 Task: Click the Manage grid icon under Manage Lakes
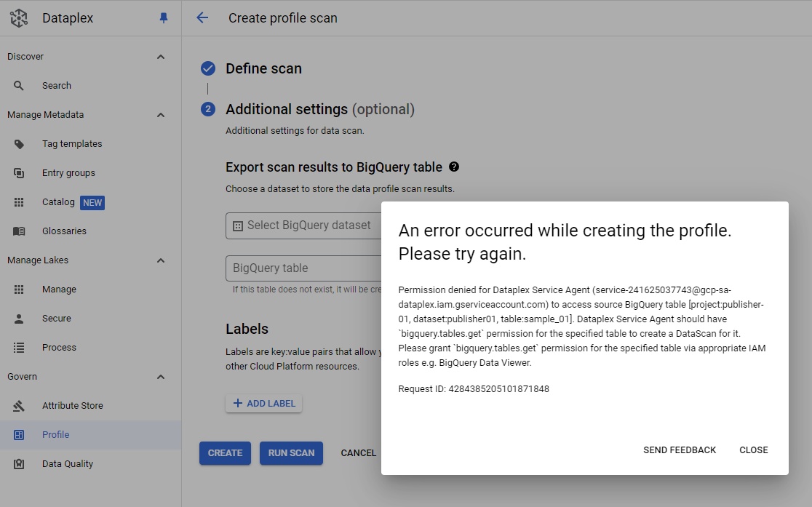pos(19,290)
